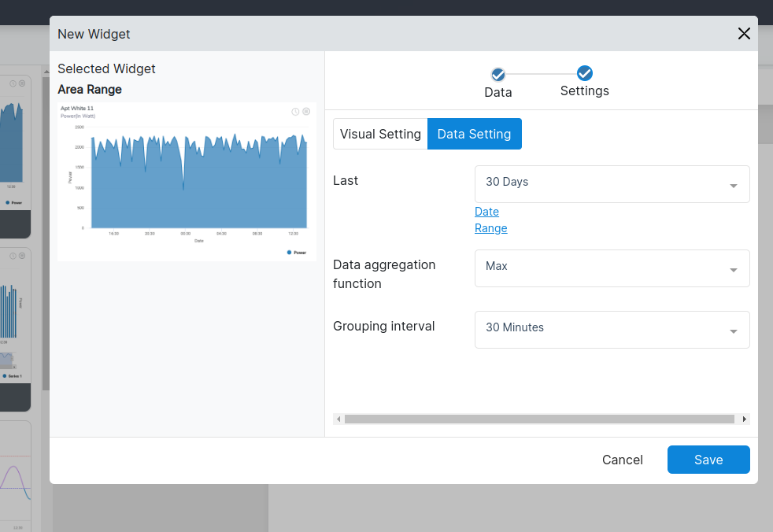Click the clock icon in the widget preview
773x532 pixels.
(295, 112)
